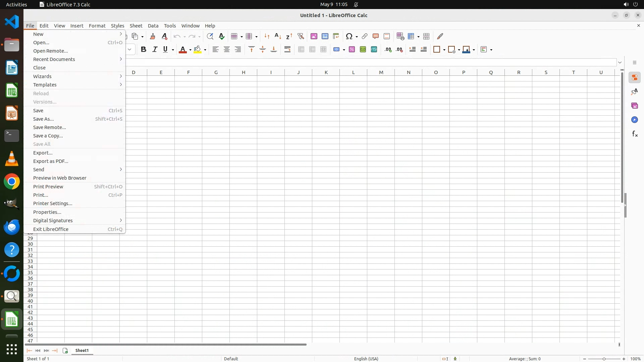Toggle Wrap Text button
This screenshot has height=362, width=644.
click(287, 50)
